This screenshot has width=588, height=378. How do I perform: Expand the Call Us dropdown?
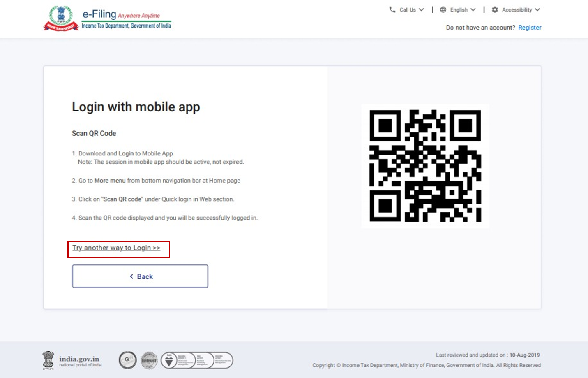[x=407, y=9]
